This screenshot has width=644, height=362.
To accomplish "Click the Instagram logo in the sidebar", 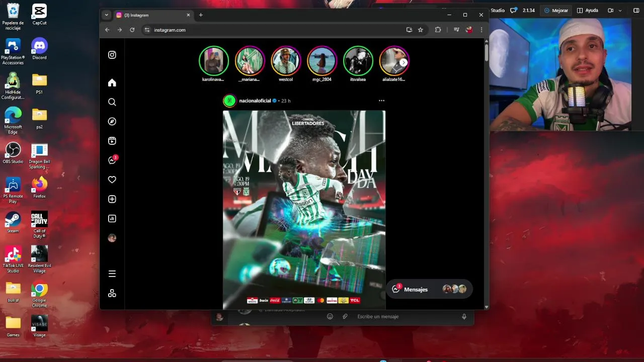I will click(x=112, y=55).
